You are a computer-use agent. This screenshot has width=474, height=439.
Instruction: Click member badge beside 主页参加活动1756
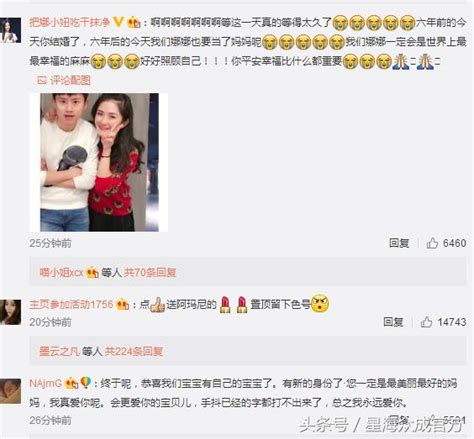pos(122,305)
